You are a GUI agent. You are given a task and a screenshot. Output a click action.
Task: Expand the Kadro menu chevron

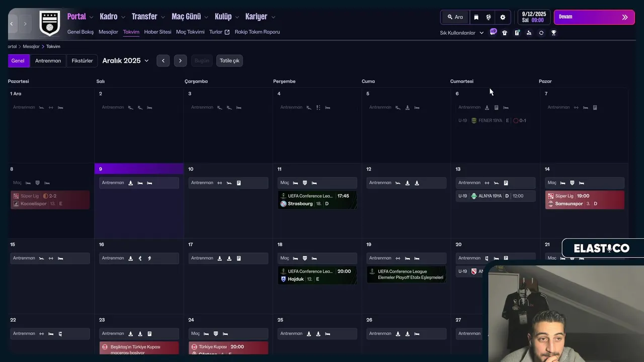point(123,17)
